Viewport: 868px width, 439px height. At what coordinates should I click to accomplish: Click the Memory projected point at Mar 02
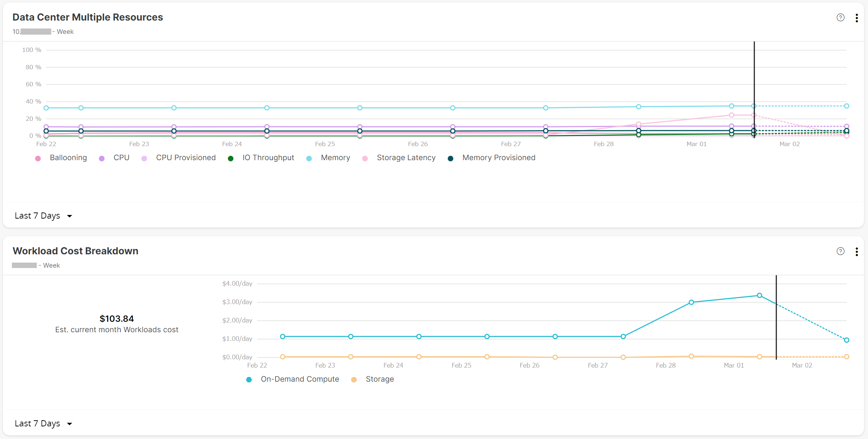[846, 106]
